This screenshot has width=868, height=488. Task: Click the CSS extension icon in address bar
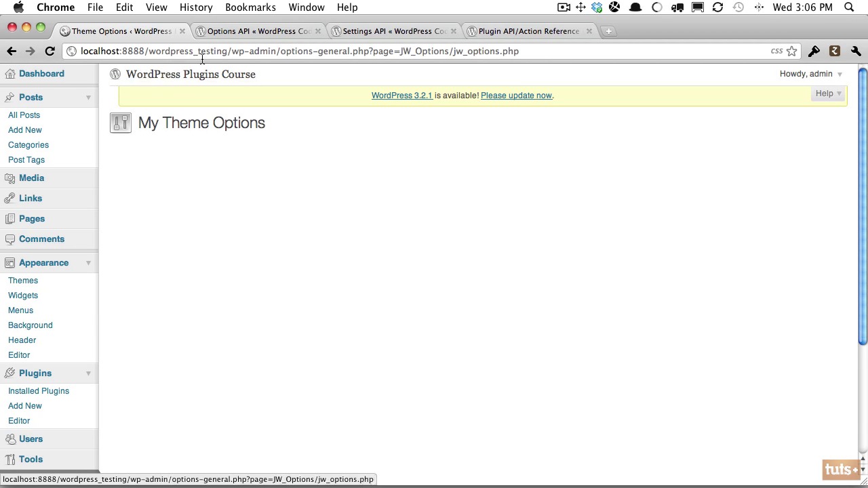(776, 51)
